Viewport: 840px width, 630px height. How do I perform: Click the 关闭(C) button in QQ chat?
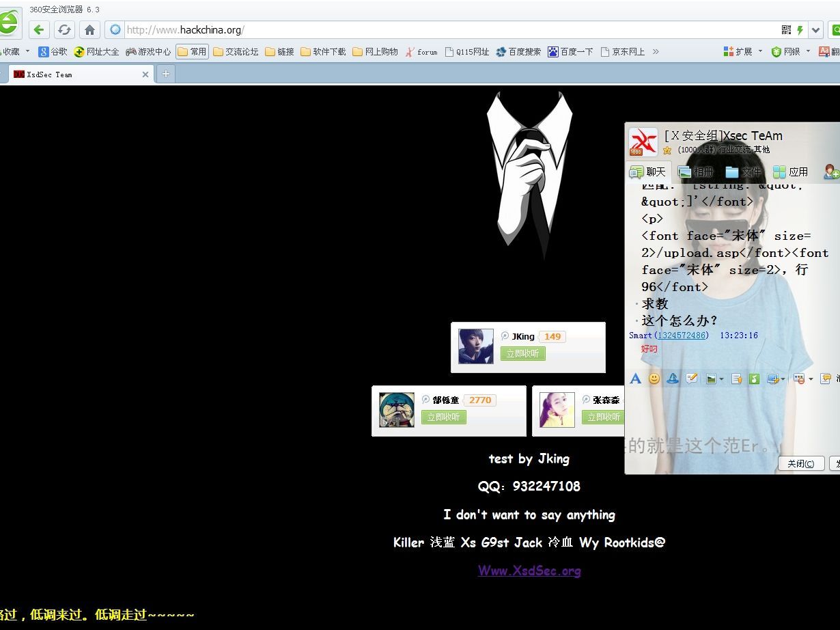[801, 463]
